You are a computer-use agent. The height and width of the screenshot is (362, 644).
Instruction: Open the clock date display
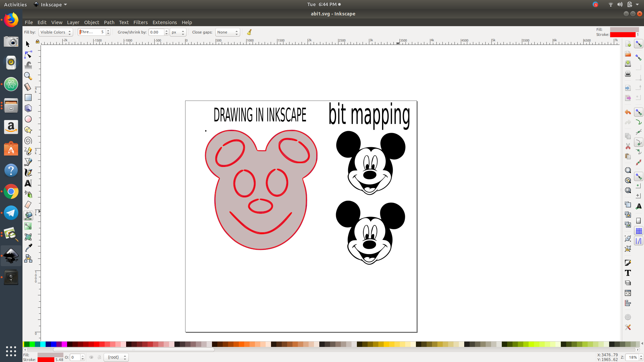pos(324,4)
